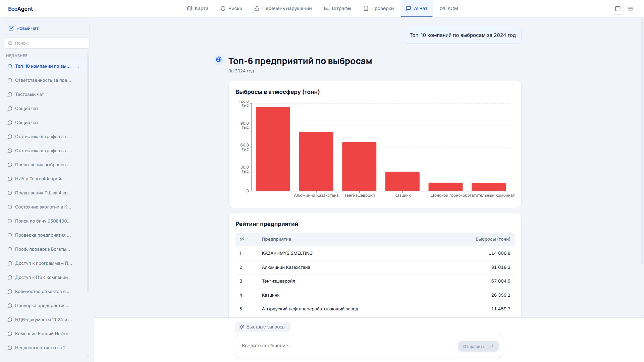
Task: Click the banknote icon on Штрафы tab
Action: (327, 8)
